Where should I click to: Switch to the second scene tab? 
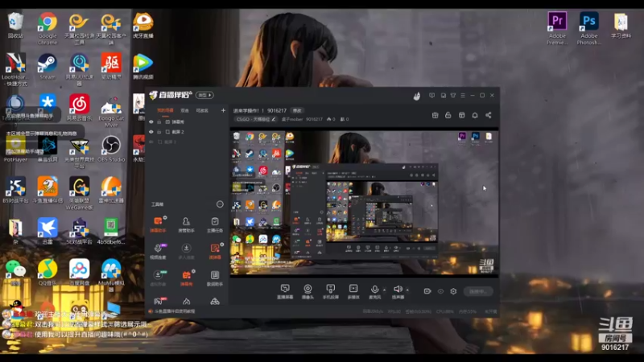click(x=185, y=110)
